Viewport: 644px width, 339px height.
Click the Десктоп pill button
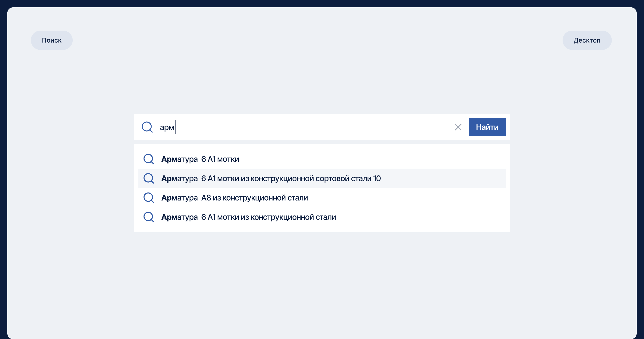587,40
